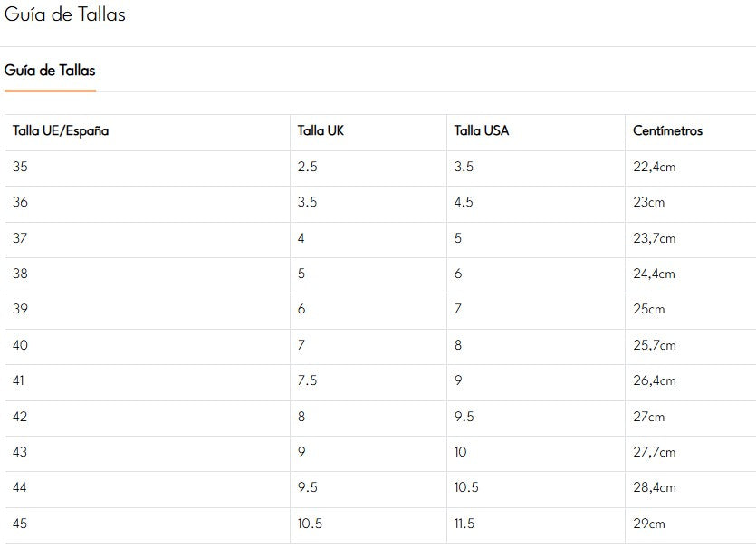
Task: Click the USA size 11.5 cell
Action: click(x=464, y=524)
